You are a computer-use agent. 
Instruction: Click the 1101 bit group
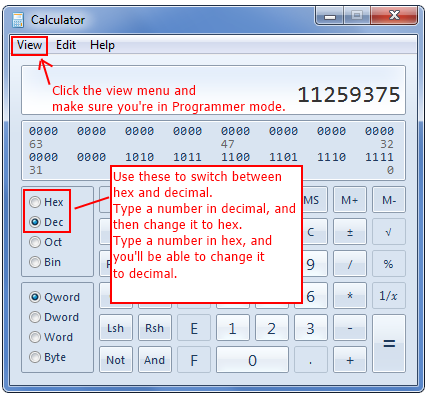coord(283,157)
